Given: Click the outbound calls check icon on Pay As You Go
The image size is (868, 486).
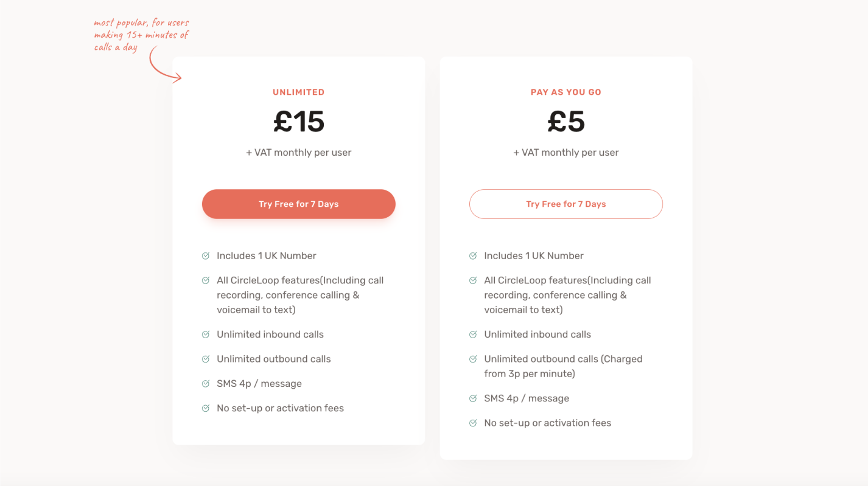Looking at the screenshot, I should pyautogui.click(x=472, y=358).
